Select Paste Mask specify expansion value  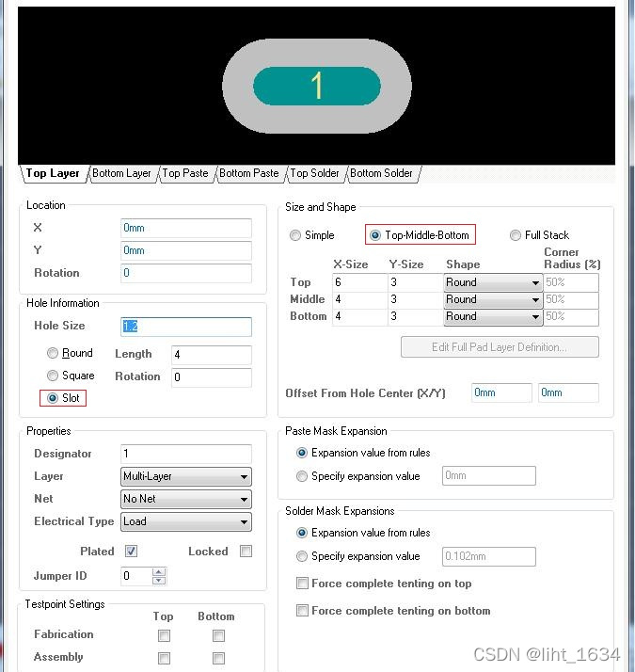pos(302,476)
